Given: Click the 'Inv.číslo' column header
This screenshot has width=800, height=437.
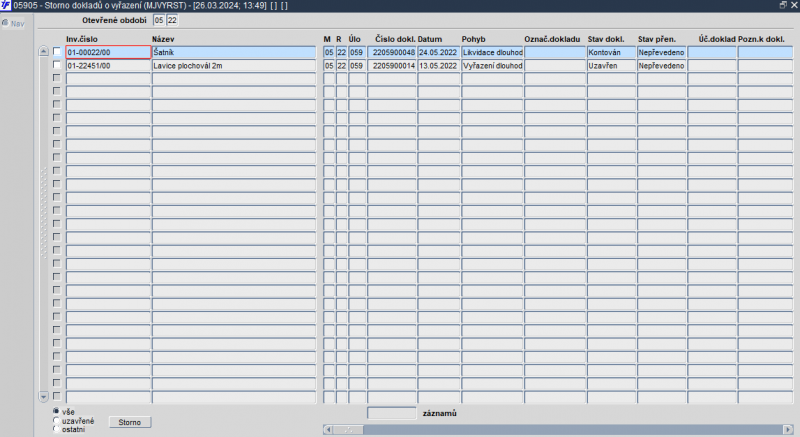Looking at the screenshot, I should 82,39.
